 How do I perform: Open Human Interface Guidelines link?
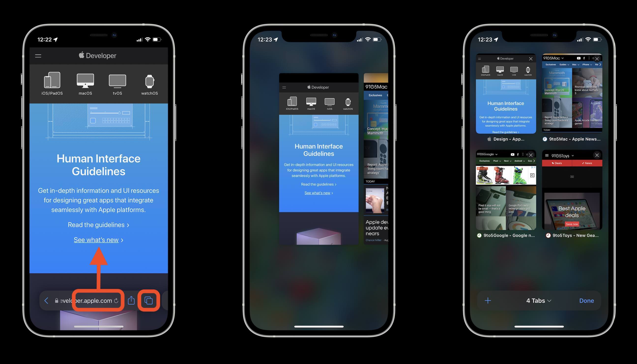[98, 224]
